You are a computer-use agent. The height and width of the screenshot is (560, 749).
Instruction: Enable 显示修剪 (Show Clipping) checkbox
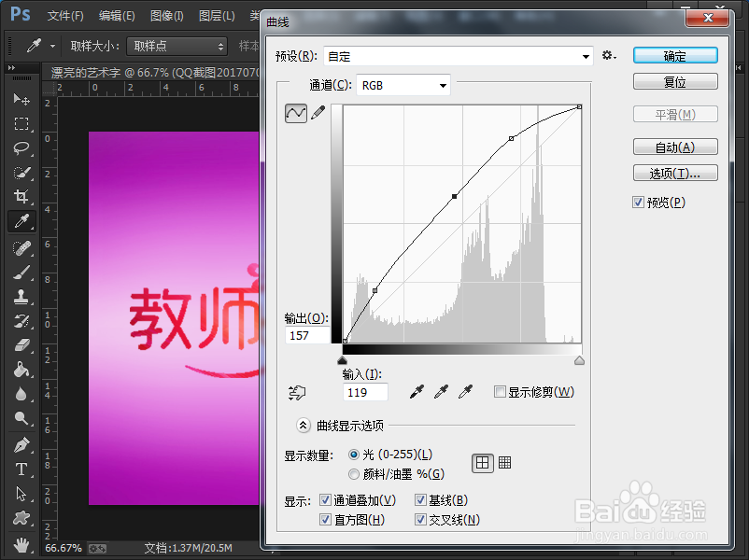click(x=501, y=392)
